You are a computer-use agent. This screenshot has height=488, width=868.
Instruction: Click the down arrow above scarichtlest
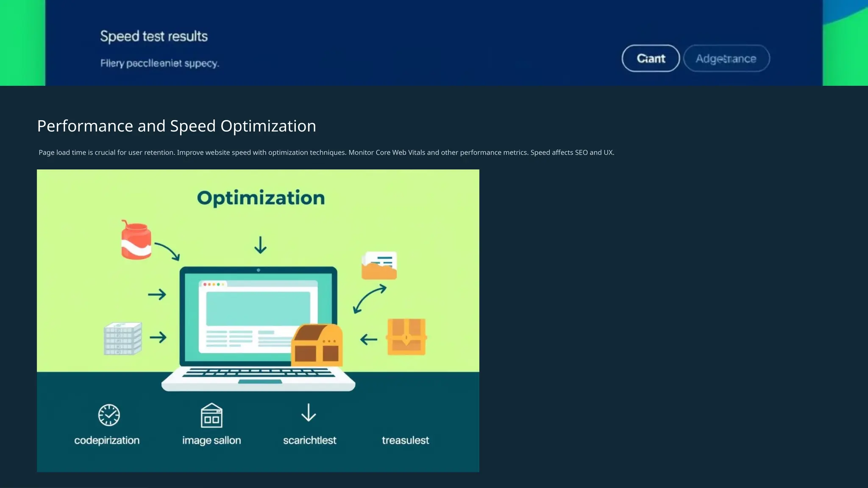point(309,413)
